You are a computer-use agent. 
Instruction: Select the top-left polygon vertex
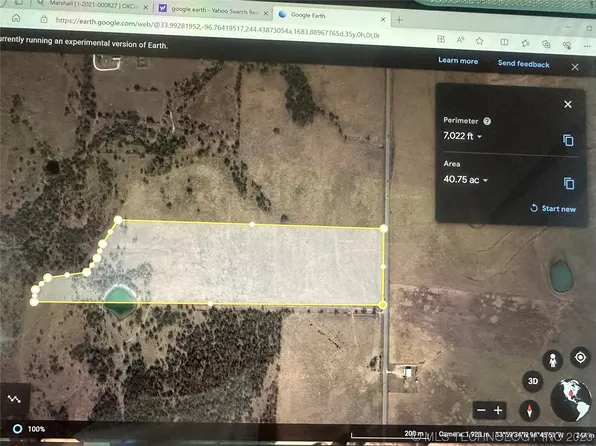pyautogui.click(x=118, y=219)
